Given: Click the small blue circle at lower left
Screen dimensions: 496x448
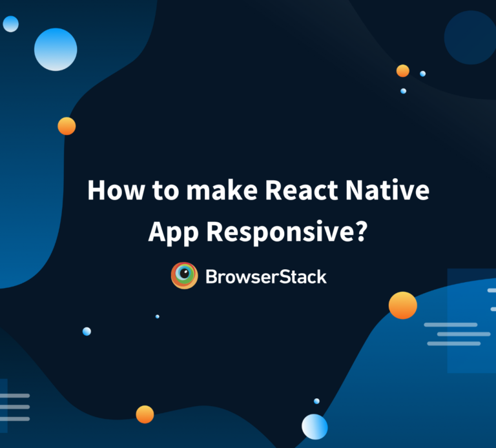Looking at the screenshot, I should tap(87, 331).
